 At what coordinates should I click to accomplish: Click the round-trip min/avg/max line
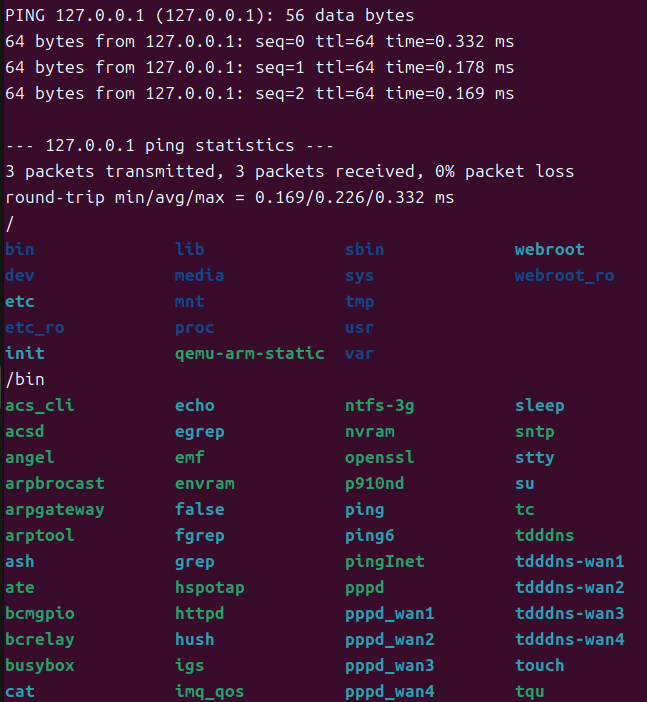229,197
